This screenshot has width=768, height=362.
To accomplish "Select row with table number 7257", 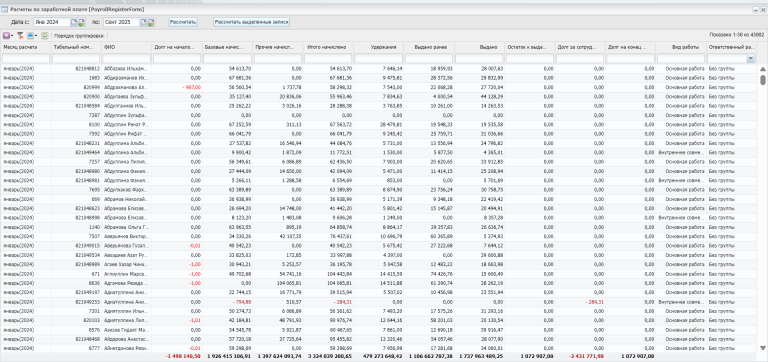I will click(x=379, y=162).
